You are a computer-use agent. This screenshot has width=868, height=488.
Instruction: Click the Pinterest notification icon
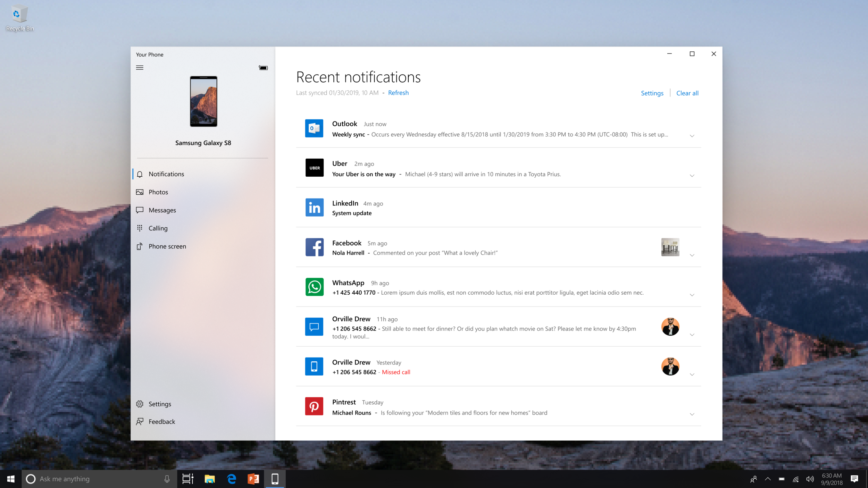(314, 406)
